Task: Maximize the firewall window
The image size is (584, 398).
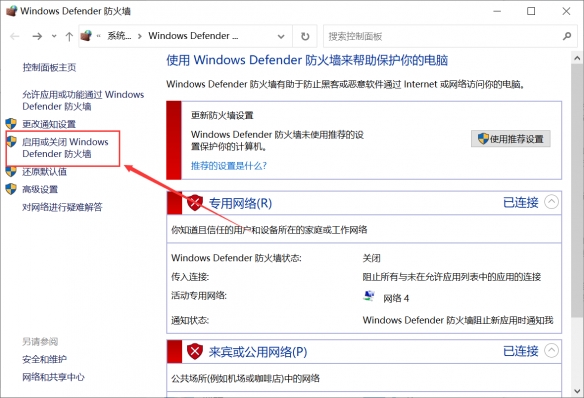Action: tap(531, 11)
